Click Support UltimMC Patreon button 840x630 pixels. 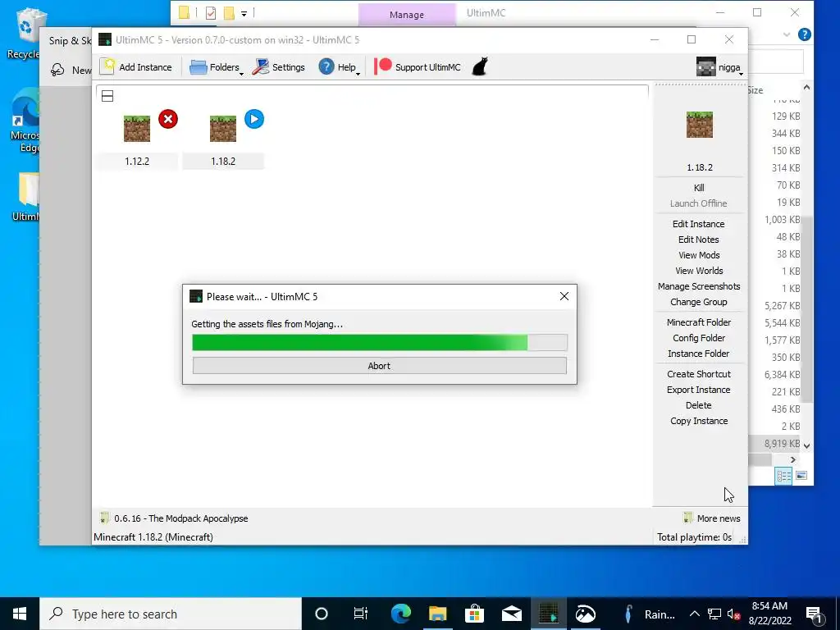[x=418, y=67]
